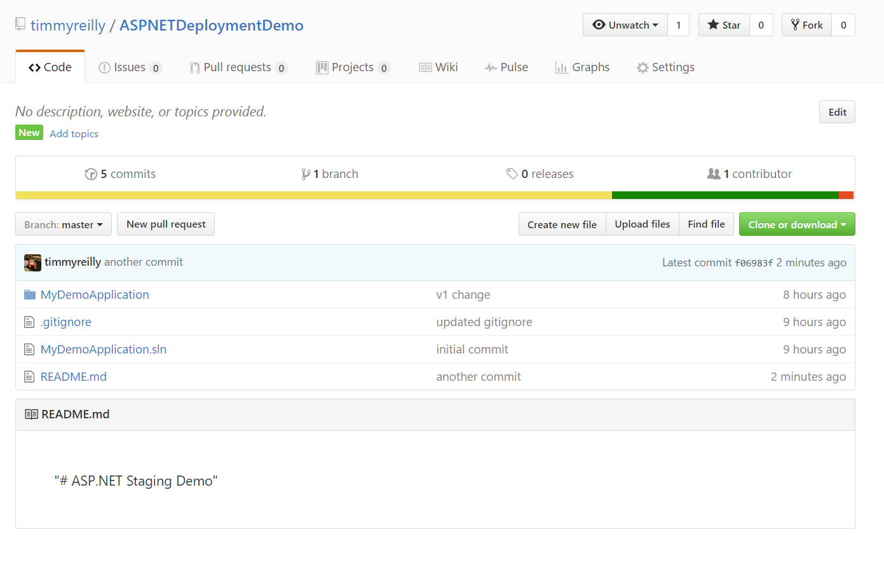Click Create new file button

pyautogui.click(x=562, y=224)
